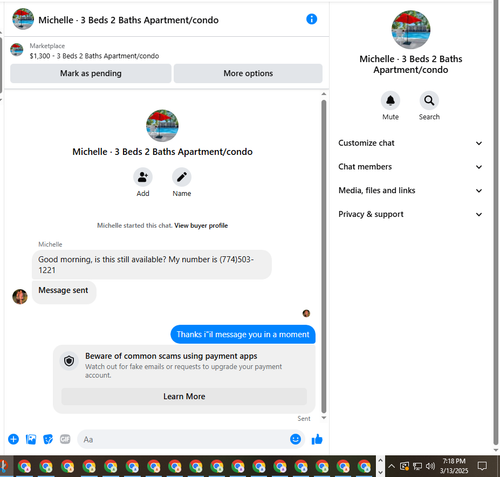Image resolution: width=500 pixels, height=477 pixels.
Task: Click the Name pencil edit icon
Action: 182,177
